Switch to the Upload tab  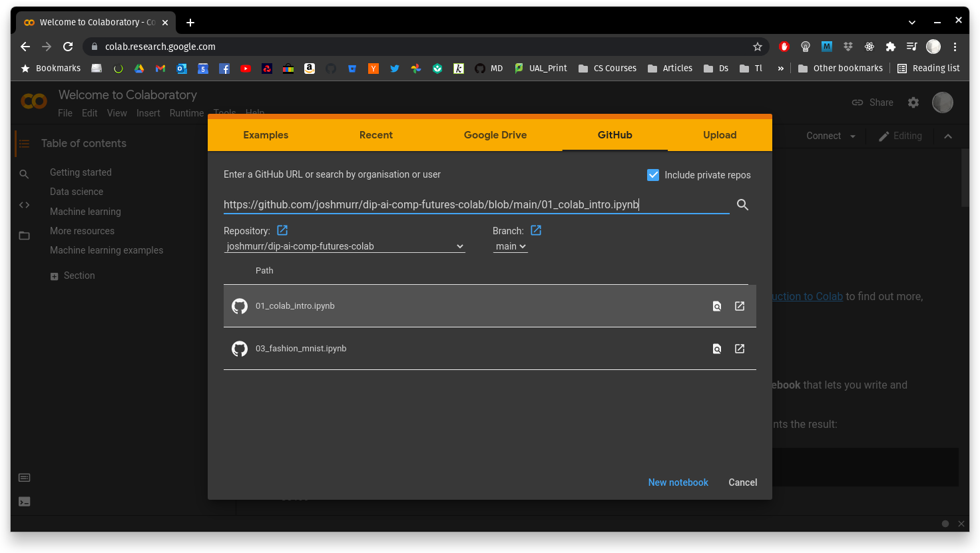720,135
